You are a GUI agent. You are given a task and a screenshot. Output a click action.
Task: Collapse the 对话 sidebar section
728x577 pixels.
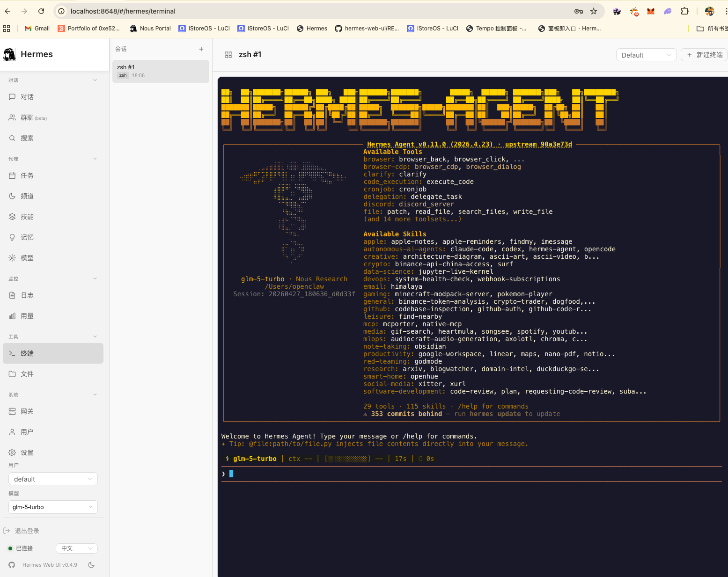[x=95, y=80]
